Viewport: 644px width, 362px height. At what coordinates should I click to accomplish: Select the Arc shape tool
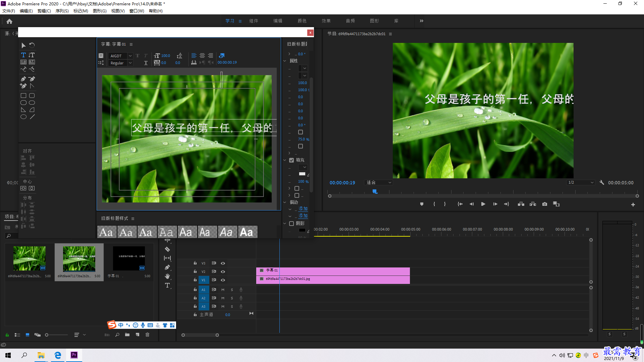32,110
